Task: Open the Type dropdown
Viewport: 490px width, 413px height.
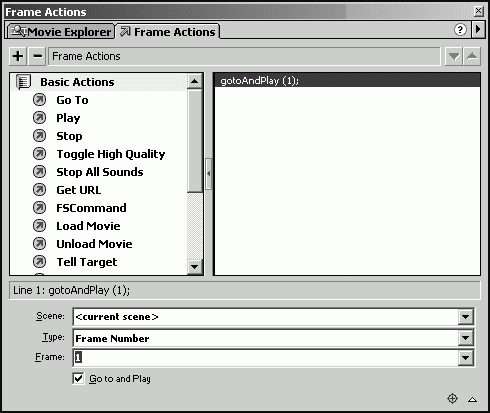Action: [466, 338]
